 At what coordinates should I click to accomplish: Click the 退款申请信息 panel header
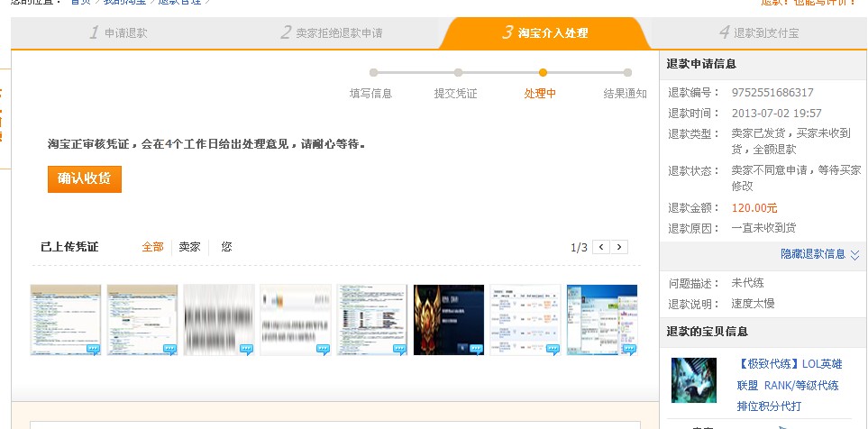pos(701,64)
